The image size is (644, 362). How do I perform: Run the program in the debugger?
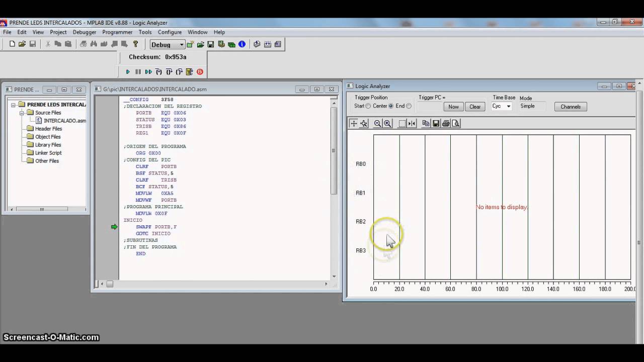pyautogui.click(x=128, y=72)
